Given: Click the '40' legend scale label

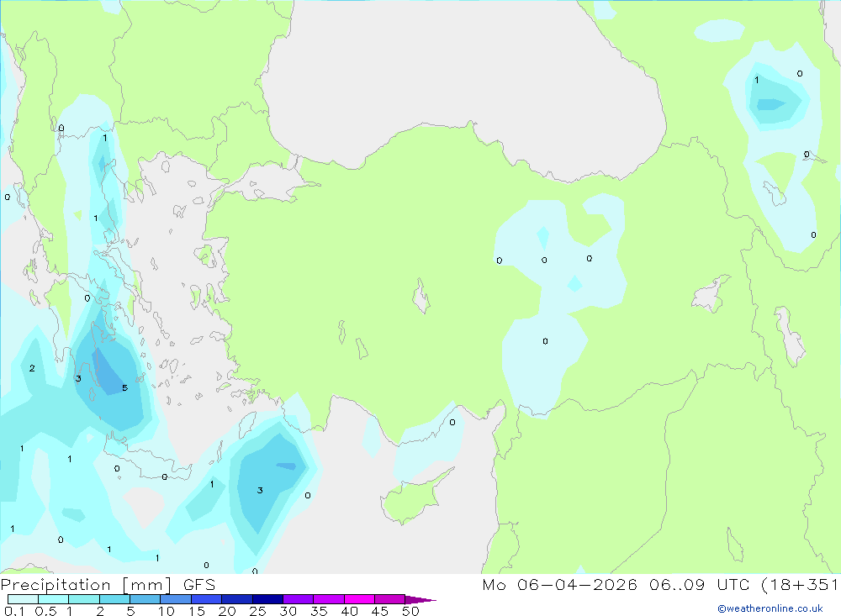Looking at the screenshot, I should point(350,611).
